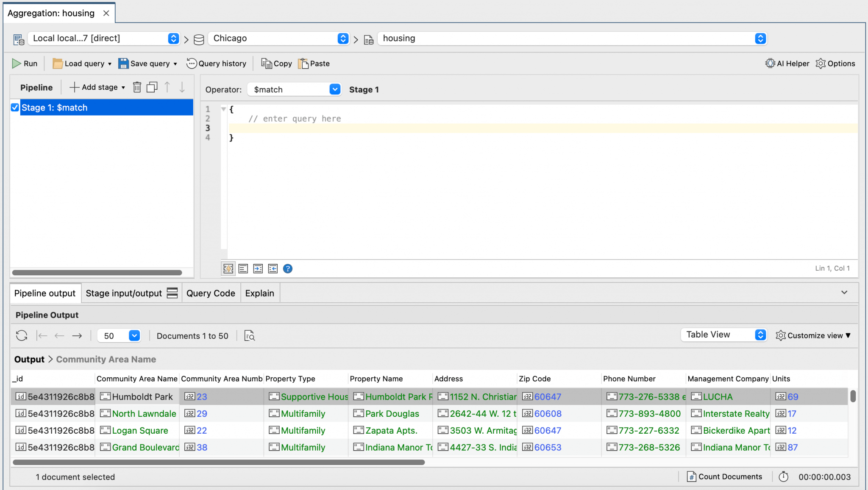Refresh the pipeline output results
Image resolution: width=868 pixels, height=490 pixels.
[21, 335]
